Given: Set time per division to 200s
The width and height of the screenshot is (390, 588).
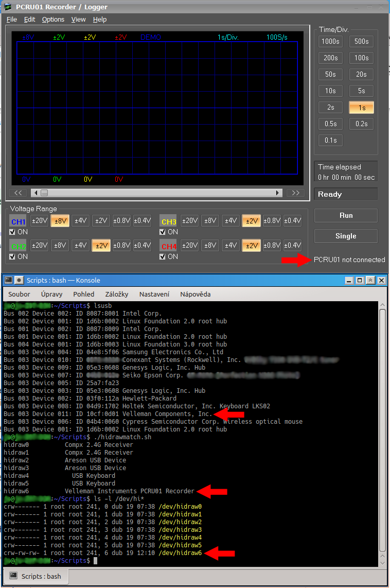Looking at the screenshot, I should 330,58.
